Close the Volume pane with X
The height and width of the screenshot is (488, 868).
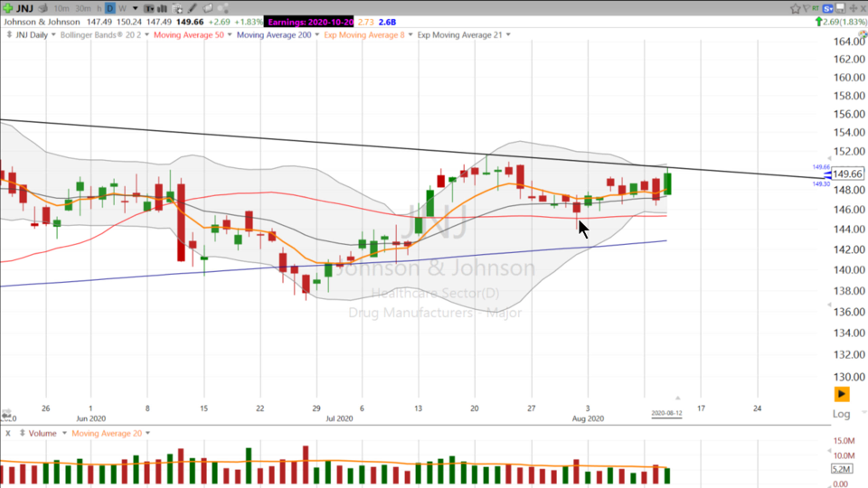8,433
